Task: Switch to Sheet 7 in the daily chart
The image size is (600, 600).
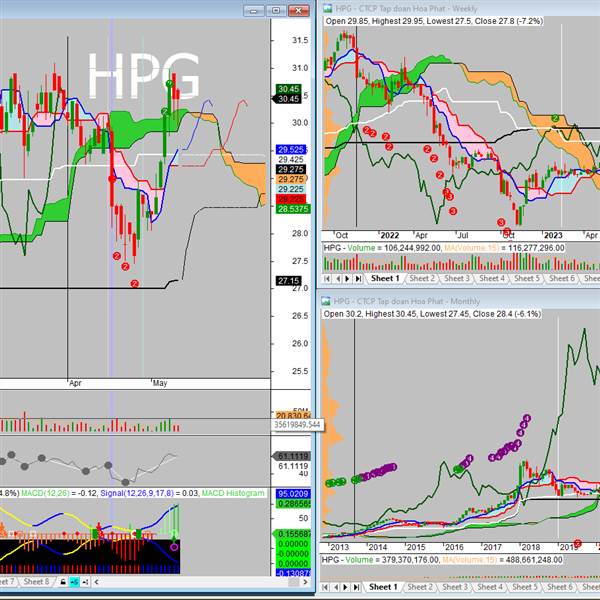Action: [7, 582]
